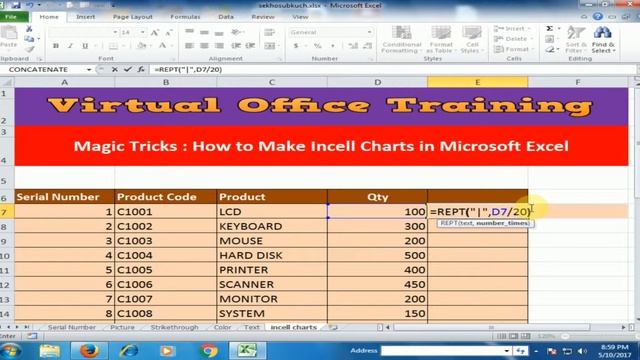Click the Cut scissors icon

coord(29,29)
